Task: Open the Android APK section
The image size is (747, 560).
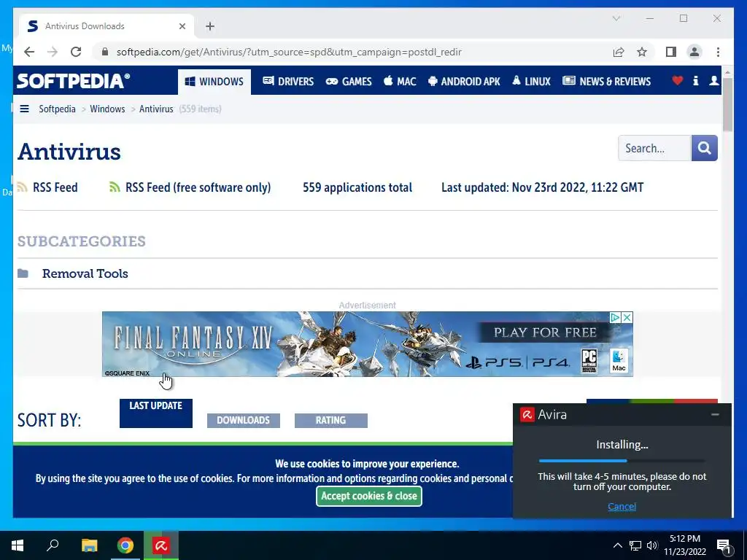Action: coord(464,82)
